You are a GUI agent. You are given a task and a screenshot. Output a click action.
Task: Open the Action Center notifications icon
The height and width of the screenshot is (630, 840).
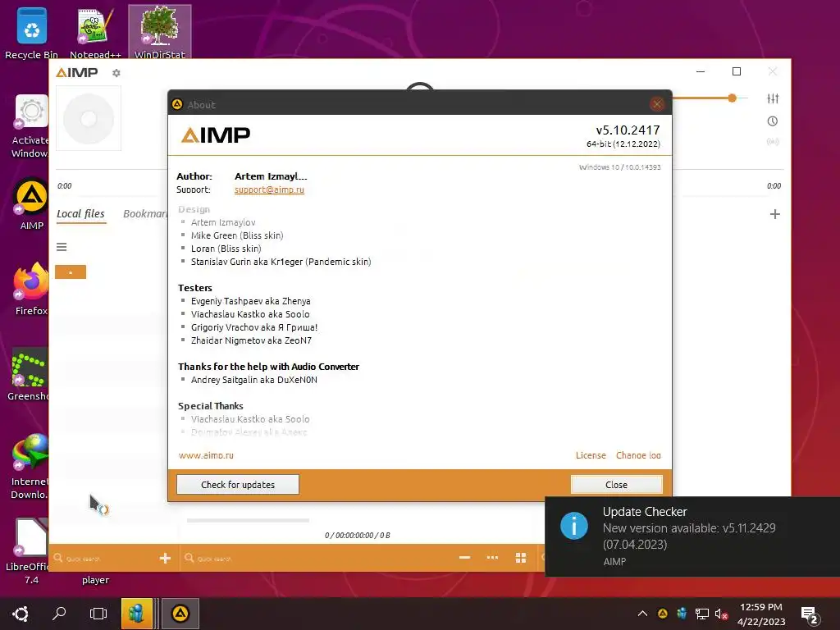pos(810,615)
